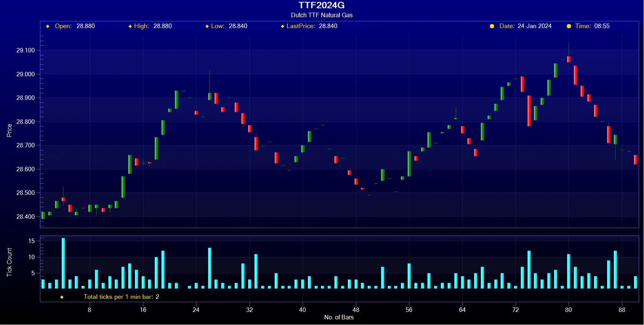Click the 28.400 price axis label
The image size is (644, 325).
click(x=25, y=217)
